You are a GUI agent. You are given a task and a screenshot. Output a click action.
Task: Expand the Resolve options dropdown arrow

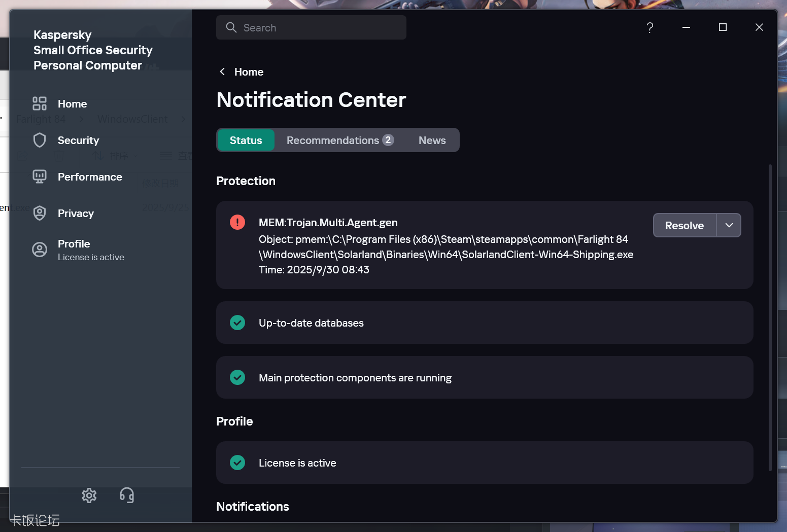pos(729,226)
